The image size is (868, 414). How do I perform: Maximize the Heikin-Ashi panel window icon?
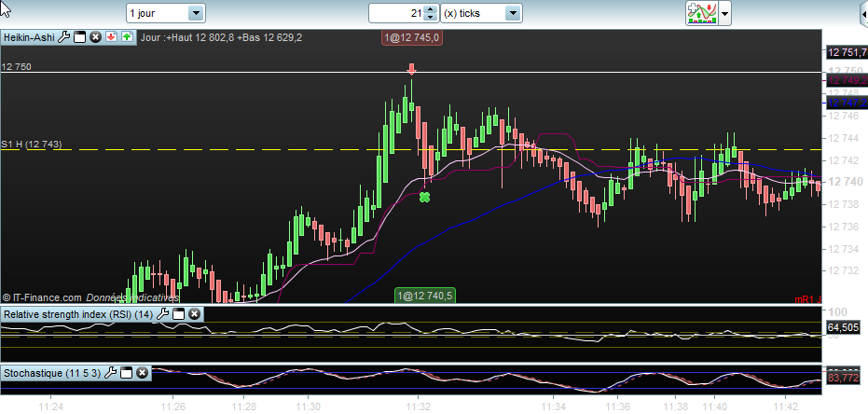80,37
